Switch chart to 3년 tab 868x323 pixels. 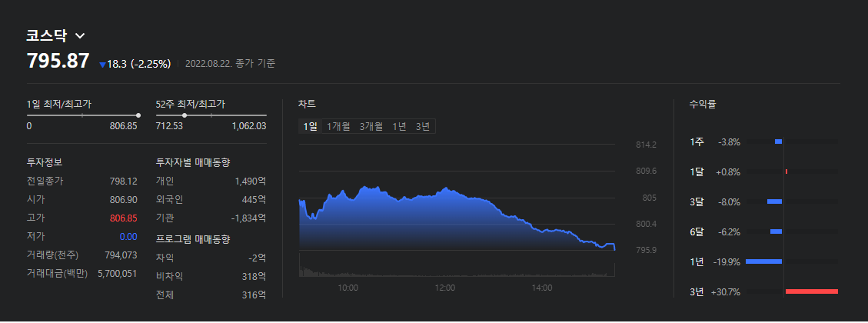pos(422,126)
